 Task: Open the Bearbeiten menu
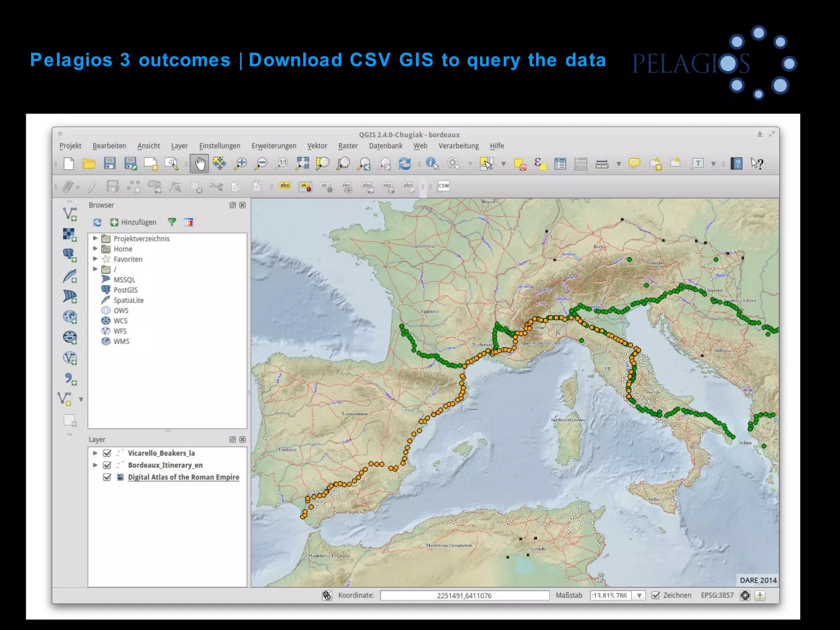pyautogui.click(x=109, y=146)
